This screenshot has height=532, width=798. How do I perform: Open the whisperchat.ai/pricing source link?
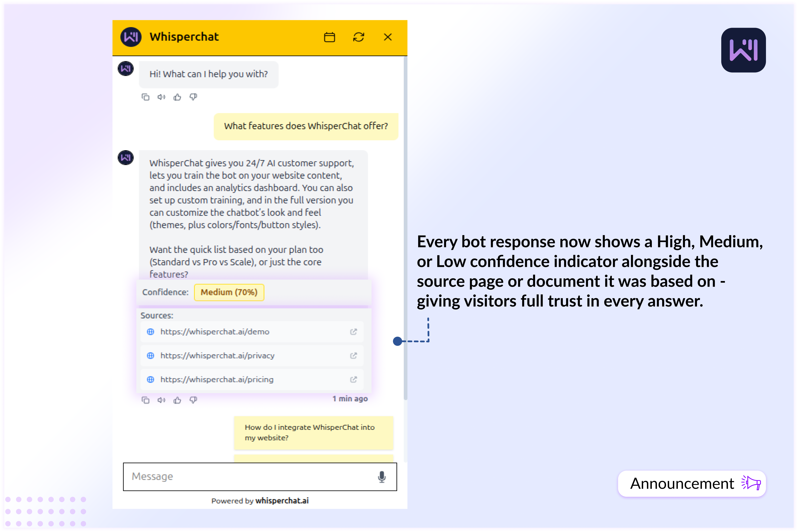(x=252, y=379)
